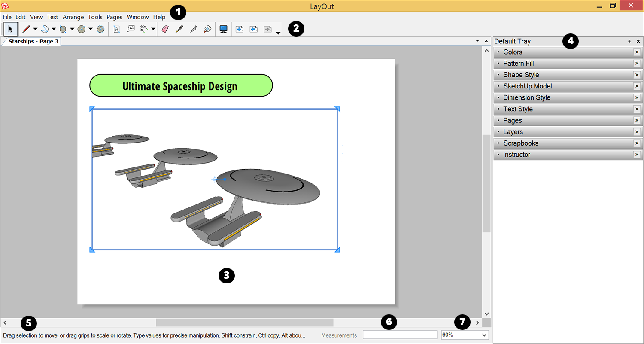The width and height of the screenshot is (644, 344).
Task: Select the pink Eraser tool
Action: point(165,29)
